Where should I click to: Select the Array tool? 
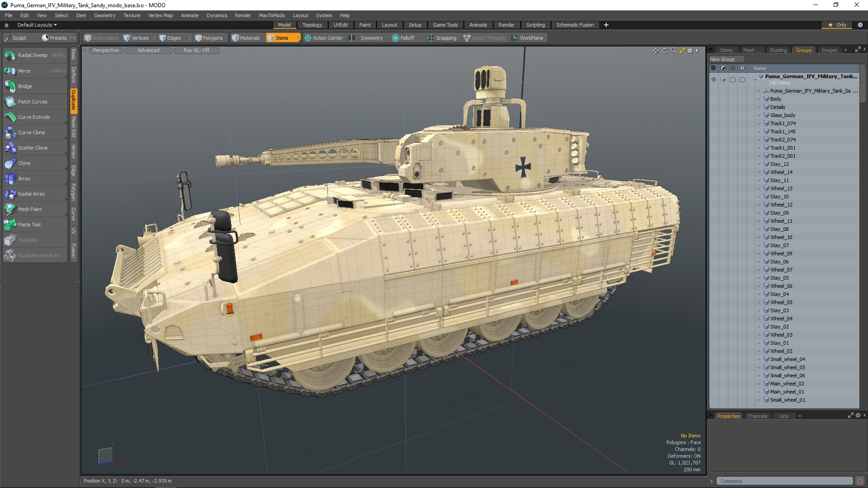point(35,178)
